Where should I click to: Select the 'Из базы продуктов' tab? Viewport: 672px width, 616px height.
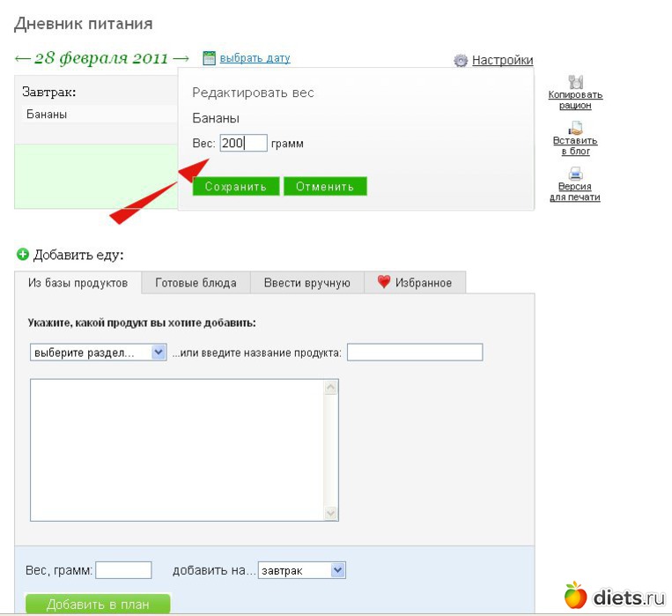click(x=78, y=283)
